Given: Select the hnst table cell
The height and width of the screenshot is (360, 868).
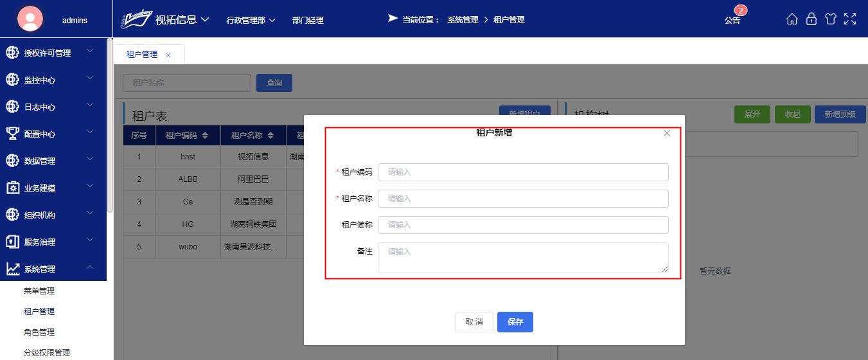Looking at the screenshot, I should coord(188,156).
